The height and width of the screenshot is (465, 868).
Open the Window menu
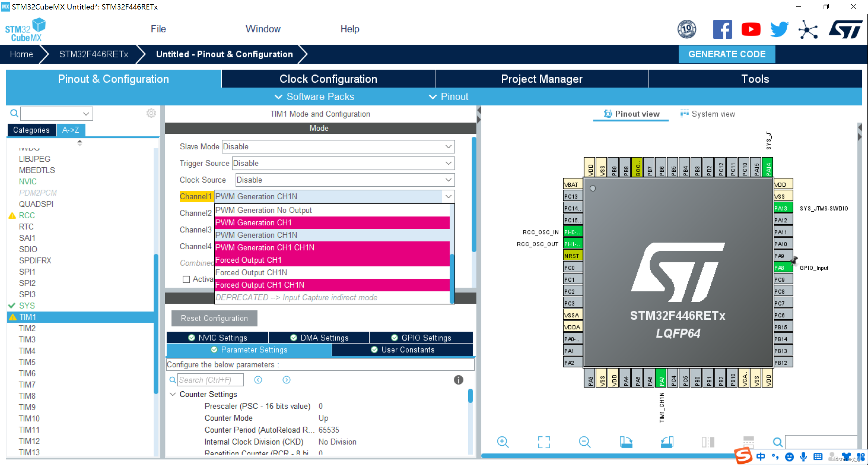[x=263, y=29]
